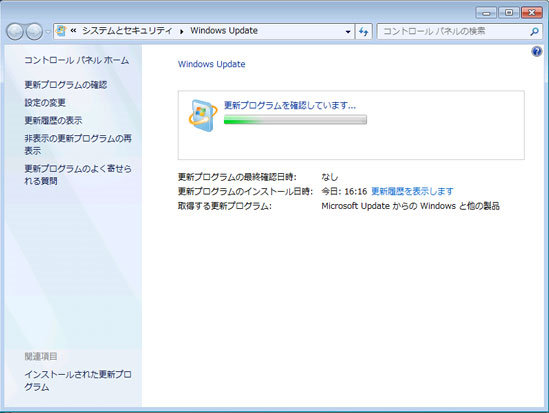The height and width of the screenshot is (413, 549).
Task: Click the forward navigation arrow button
Action: tap(34, 32)
